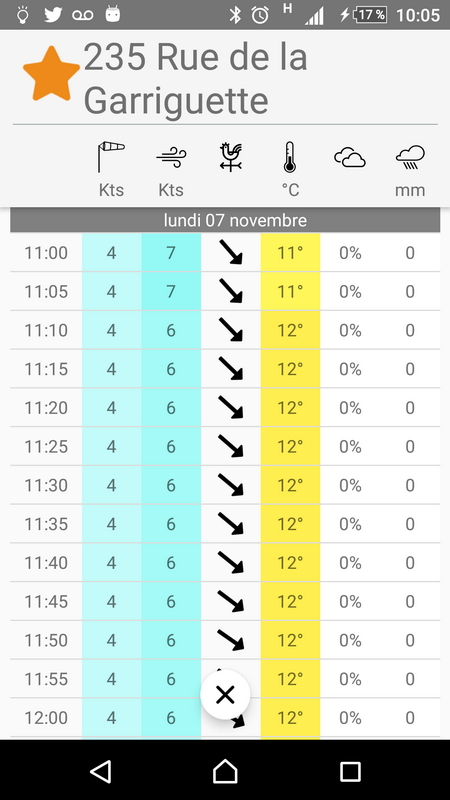This screenshot has width=450, height=800.
Task: Tap the Android back navigation button
Action: coord(101,771)
